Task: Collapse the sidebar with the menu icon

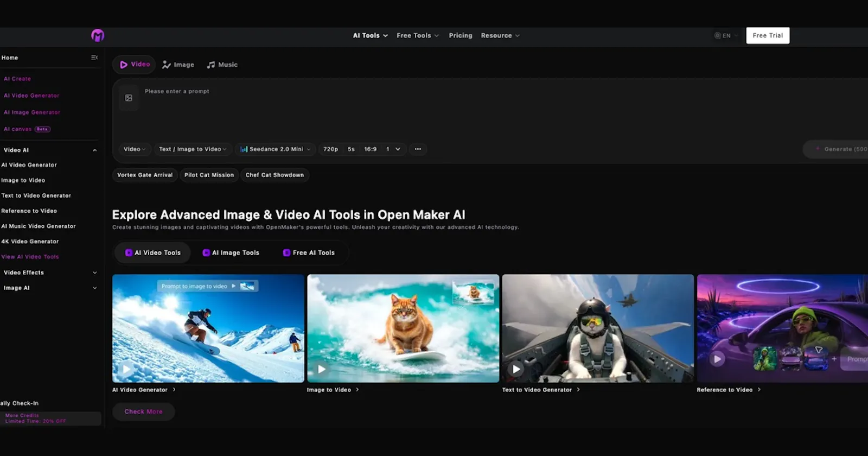Action: [x=94, y=58]
